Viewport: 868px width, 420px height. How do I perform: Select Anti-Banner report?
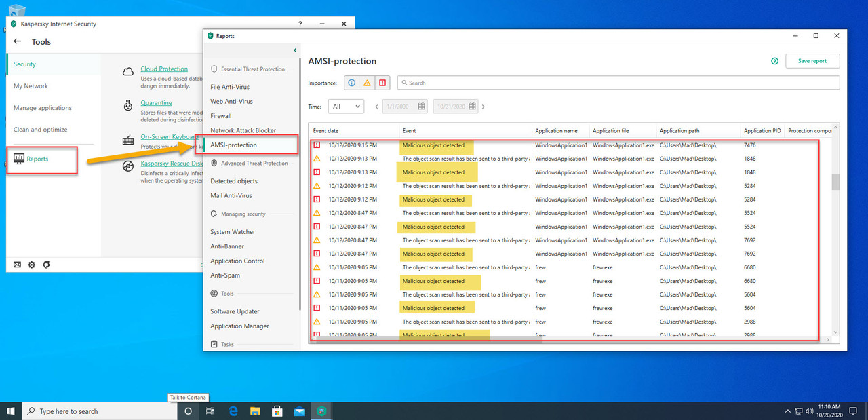pyautogui.click(x=227, y=246)
